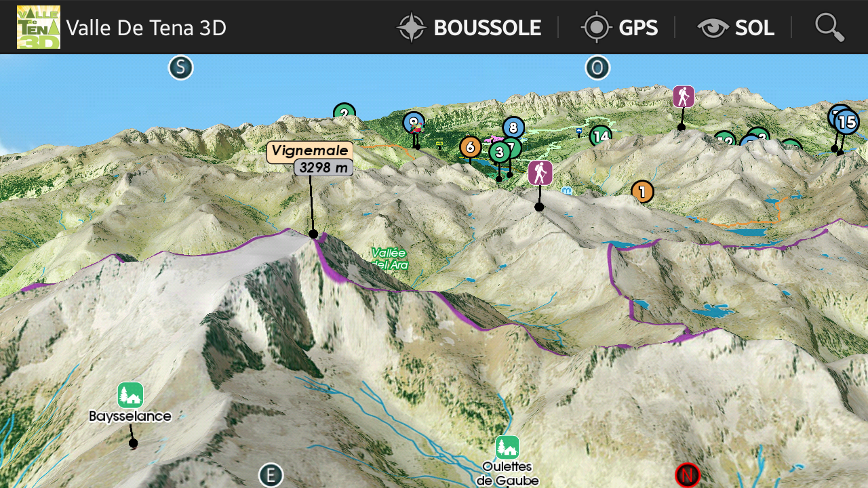Select green route marker 14
This screenshot has width=868, height=488.
coord(600,136)
